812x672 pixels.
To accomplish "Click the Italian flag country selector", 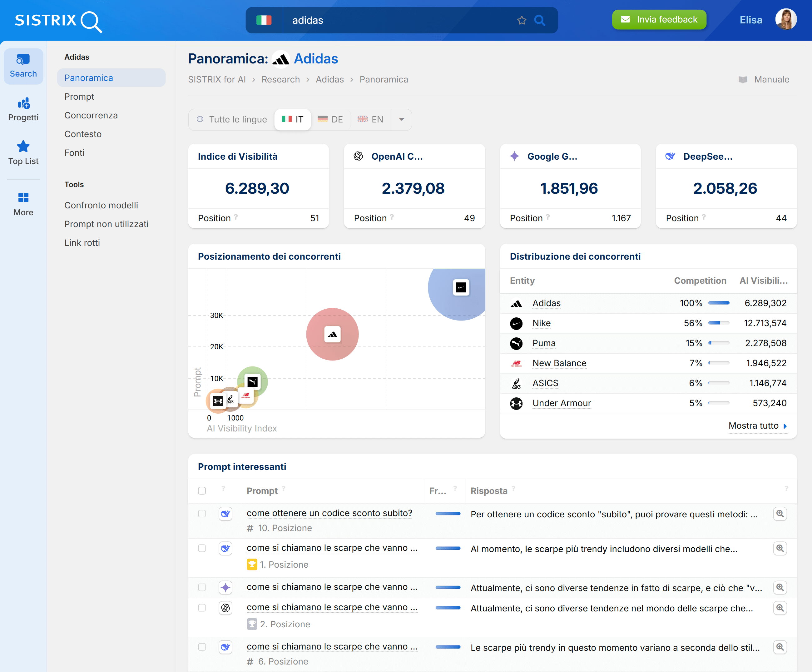I will click(264, 20).
